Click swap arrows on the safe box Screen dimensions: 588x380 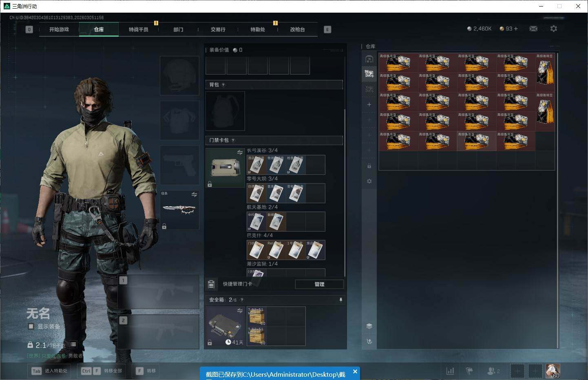[240, 311]
